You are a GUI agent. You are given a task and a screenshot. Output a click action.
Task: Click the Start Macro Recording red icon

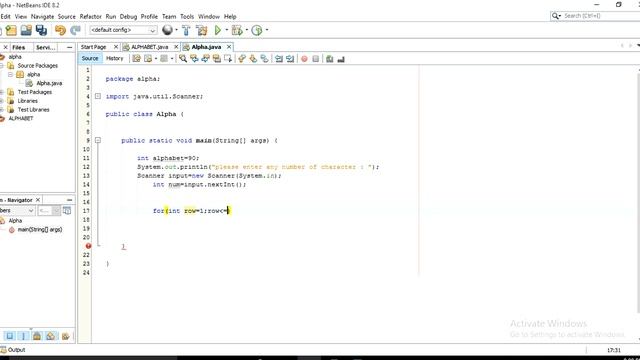[304, 59]
